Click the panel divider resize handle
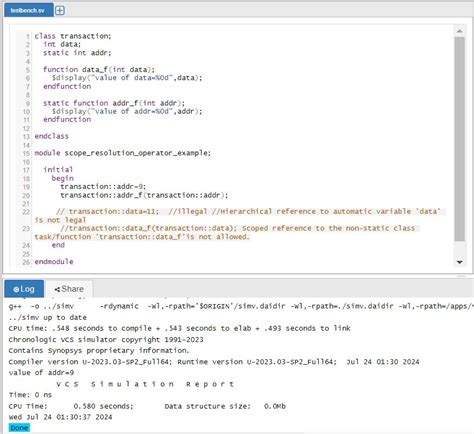 tap(461, 276)
